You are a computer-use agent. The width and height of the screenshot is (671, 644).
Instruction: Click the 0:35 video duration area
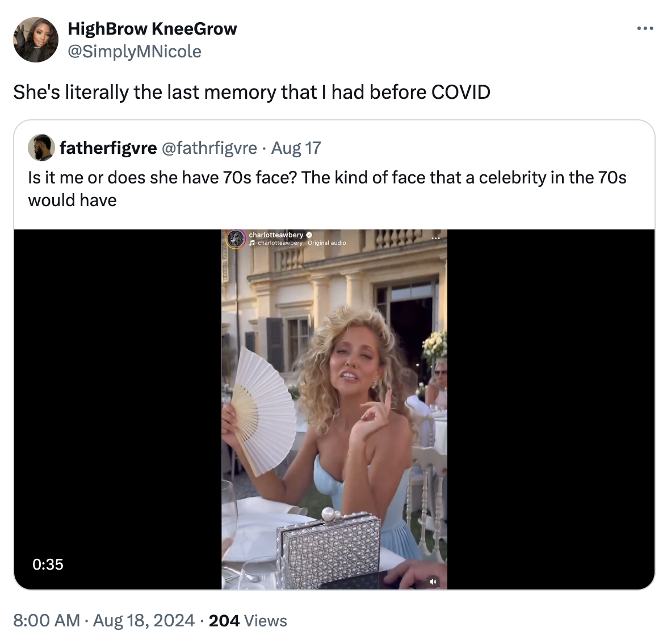(48, 564)
